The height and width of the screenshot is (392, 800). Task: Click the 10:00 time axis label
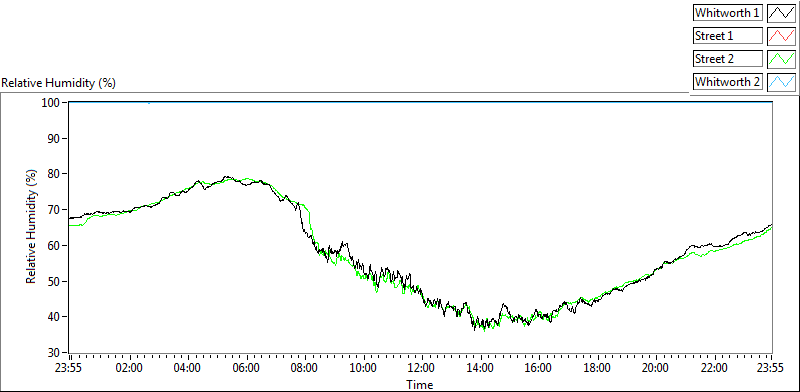[364, 368]
